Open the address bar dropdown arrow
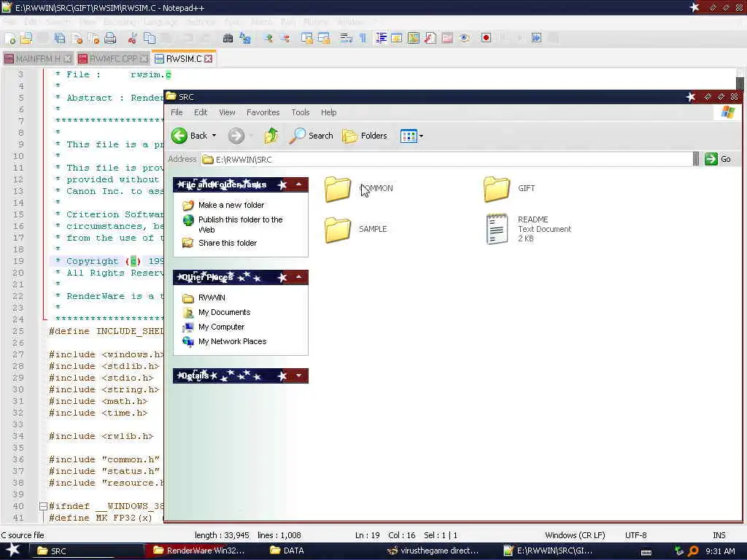 tap(696, 159)
